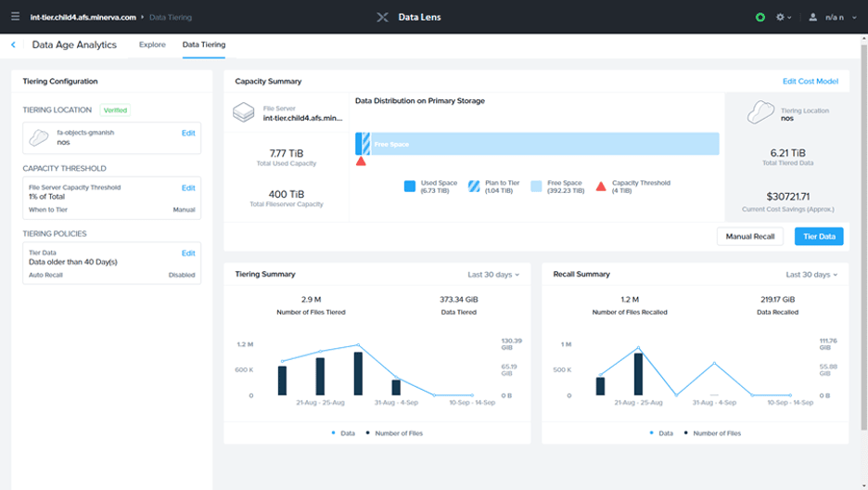Go back using the left arrow

[x=13, y=45]
